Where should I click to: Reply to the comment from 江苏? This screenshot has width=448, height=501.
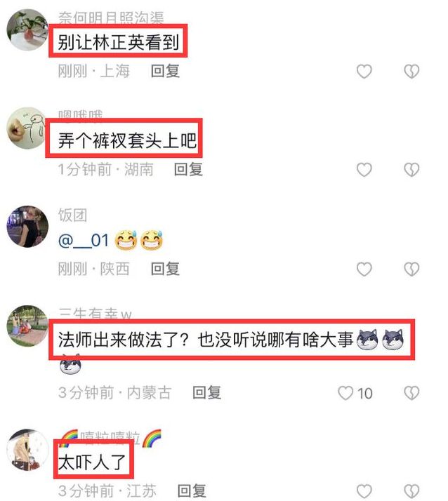[x=192, y=491]
